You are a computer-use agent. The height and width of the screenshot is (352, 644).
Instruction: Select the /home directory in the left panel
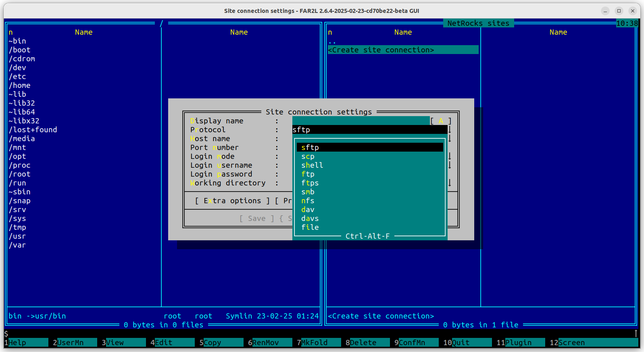(x=20, y=85)
